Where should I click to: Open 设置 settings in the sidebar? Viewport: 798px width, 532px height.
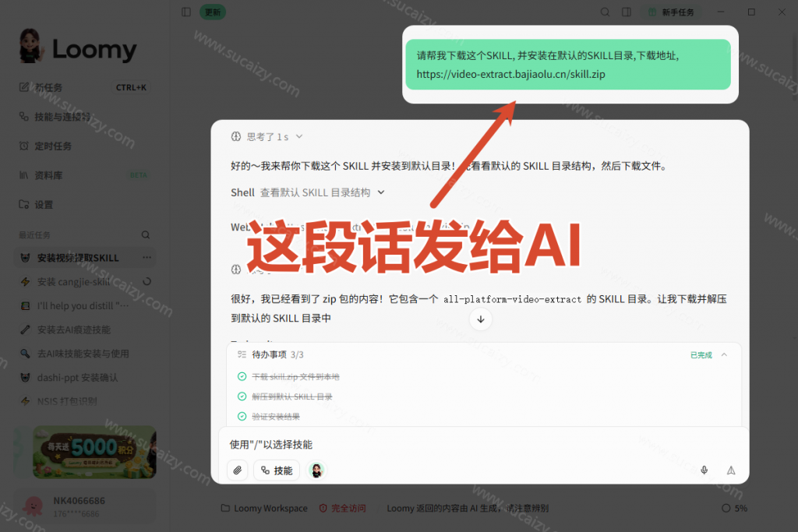coord(85,204)
